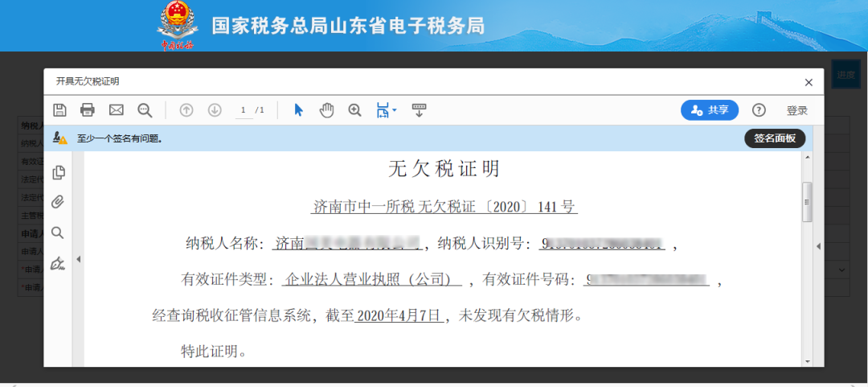This screenshot has height=387, width=868.
Task: Click the scrolling mode toolbar icon
Action: point(419,109)
